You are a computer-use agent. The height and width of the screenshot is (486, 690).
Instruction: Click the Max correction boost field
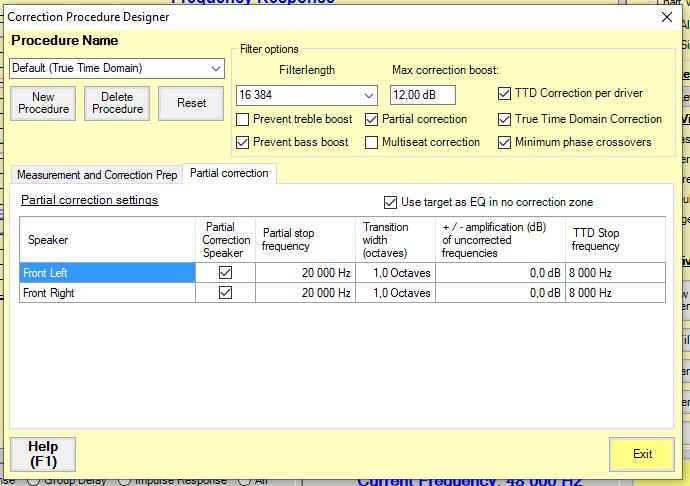point(422,95)
